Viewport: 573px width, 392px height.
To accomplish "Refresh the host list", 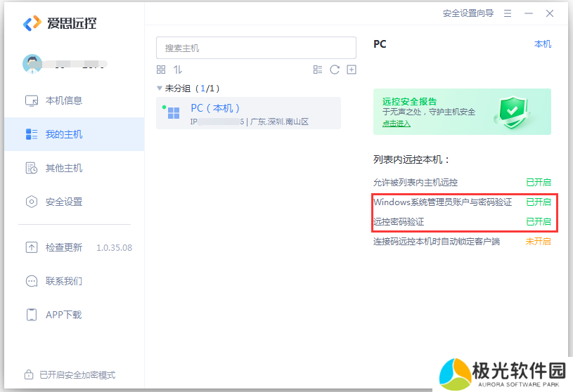I will [x=335, y=70].
